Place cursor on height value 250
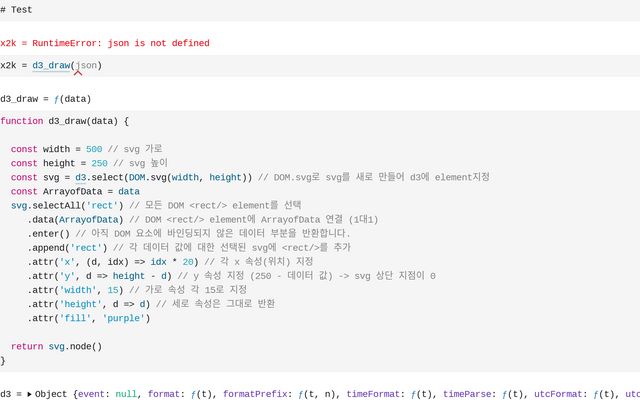The image size is (640, 400). (x=99, y=163)
